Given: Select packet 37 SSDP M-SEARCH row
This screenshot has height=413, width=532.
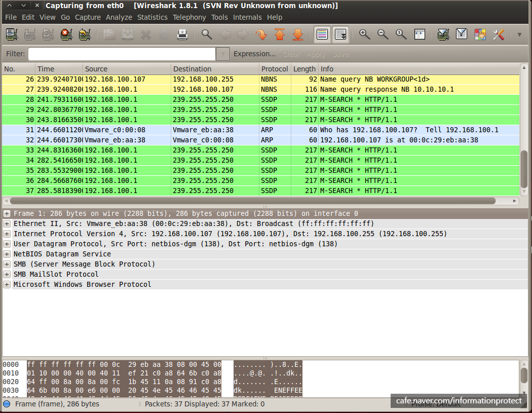Looking at the screenshot, I should tap(260, 191).
